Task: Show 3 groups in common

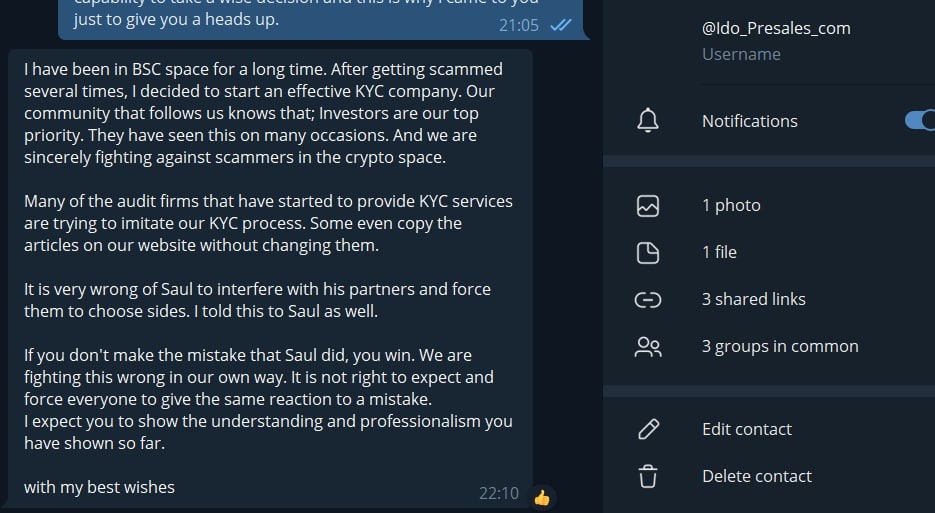Action: (780, 347)
